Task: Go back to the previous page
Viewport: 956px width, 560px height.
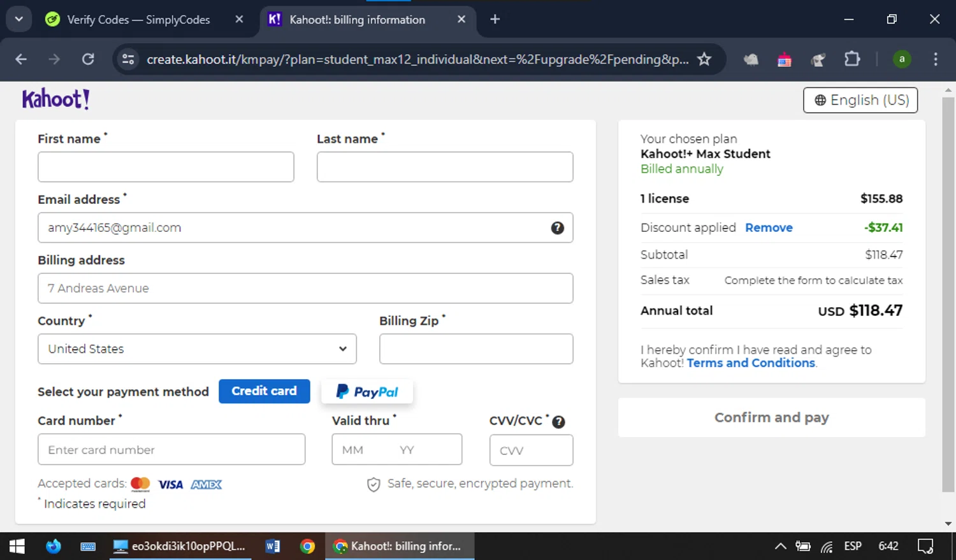Action: [x=21, y=59]
